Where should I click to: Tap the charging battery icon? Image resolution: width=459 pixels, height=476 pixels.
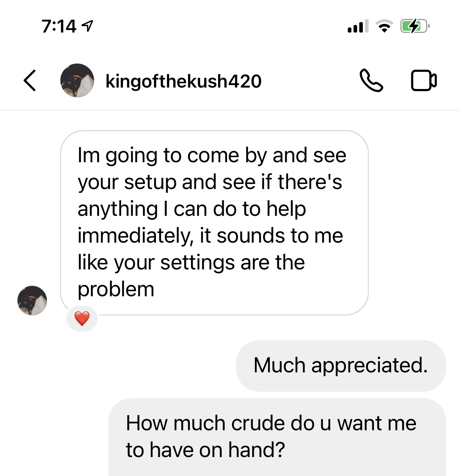pos(414,26)
